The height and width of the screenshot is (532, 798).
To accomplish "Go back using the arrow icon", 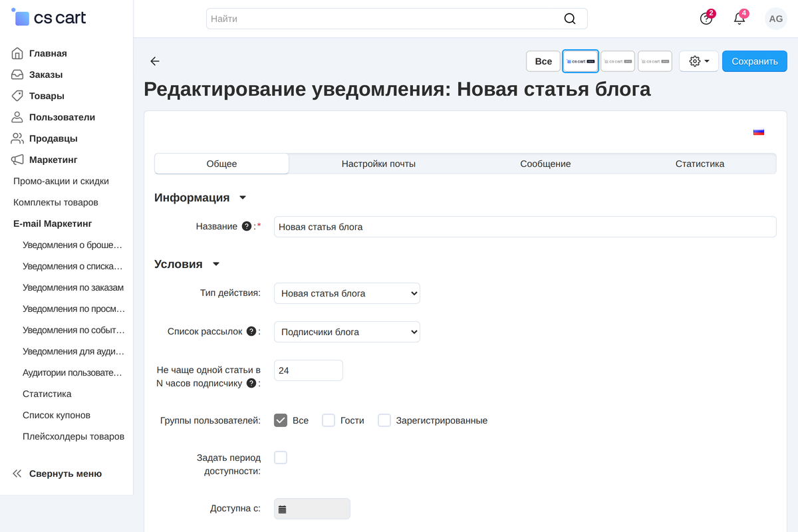I will point(155,61).
